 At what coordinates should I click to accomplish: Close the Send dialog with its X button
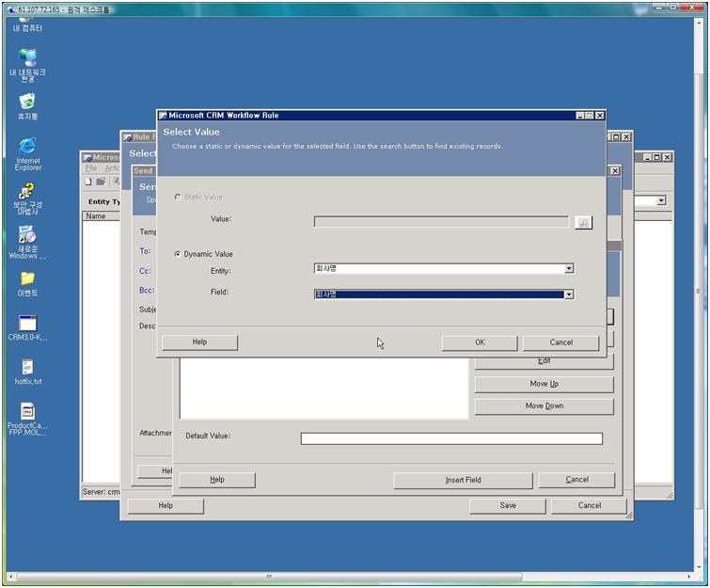[614, 171]
